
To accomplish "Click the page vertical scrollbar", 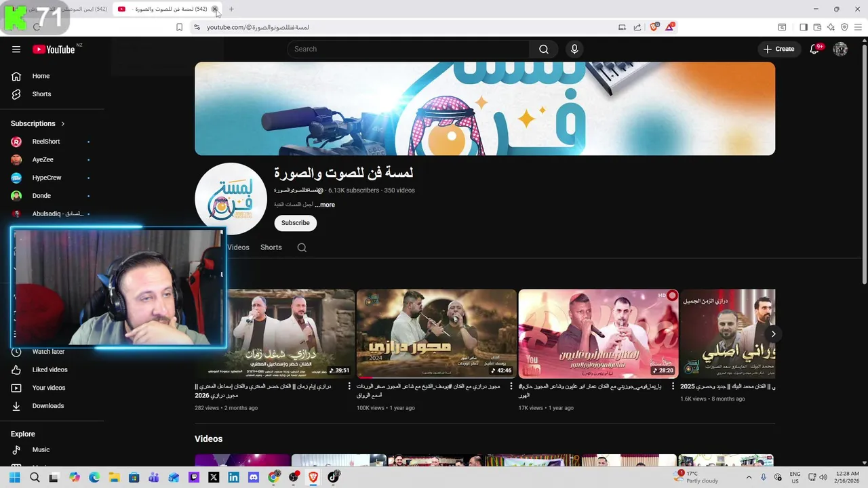I will [864, 163].
